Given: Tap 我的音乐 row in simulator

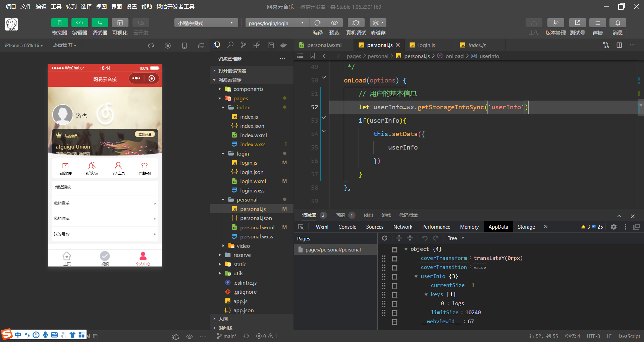Looking at the screenshot, I should [x=105, y=203].
